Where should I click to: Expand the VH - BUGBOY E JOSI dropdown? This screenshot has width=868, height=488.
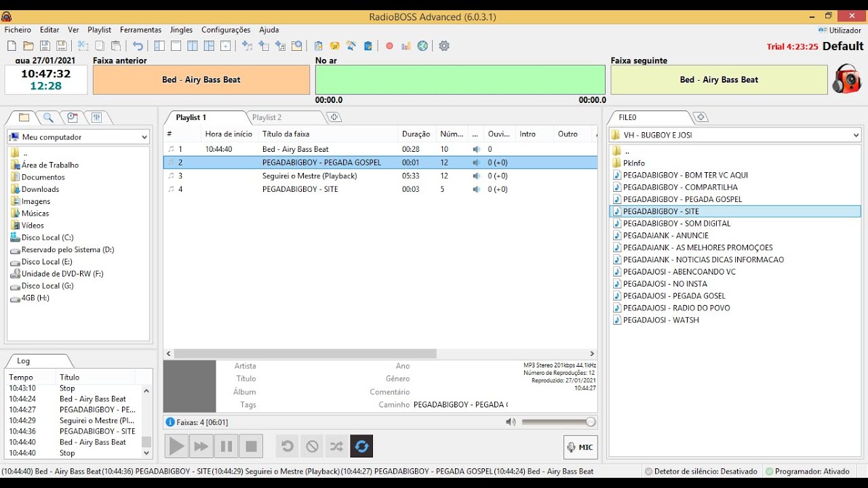click(856, 135)
